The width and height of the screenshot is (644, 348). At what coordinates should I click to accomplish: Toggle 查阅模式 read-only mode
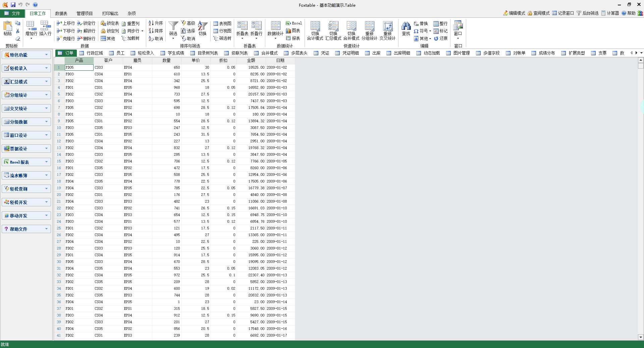tap(538, 13)
